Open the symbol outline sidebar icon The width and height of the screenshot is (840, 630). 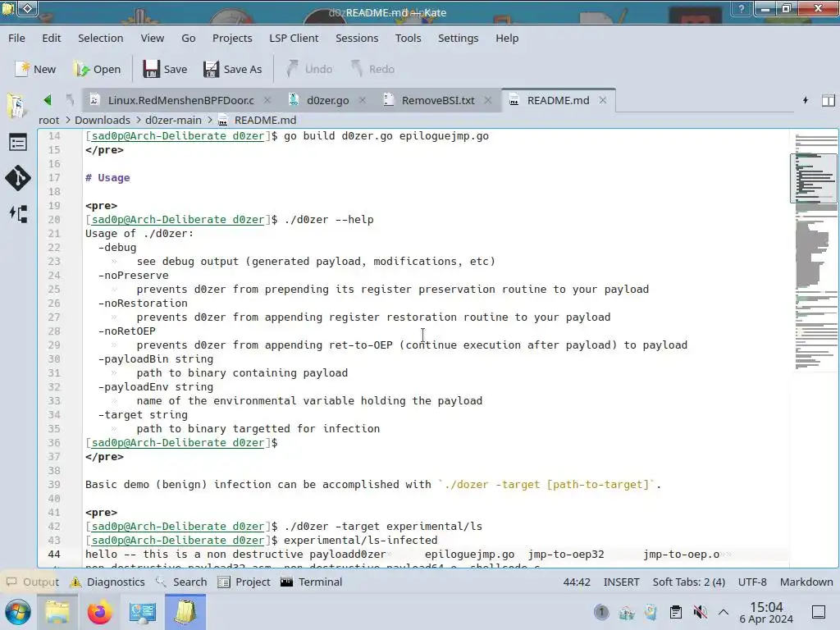point(18,214)
